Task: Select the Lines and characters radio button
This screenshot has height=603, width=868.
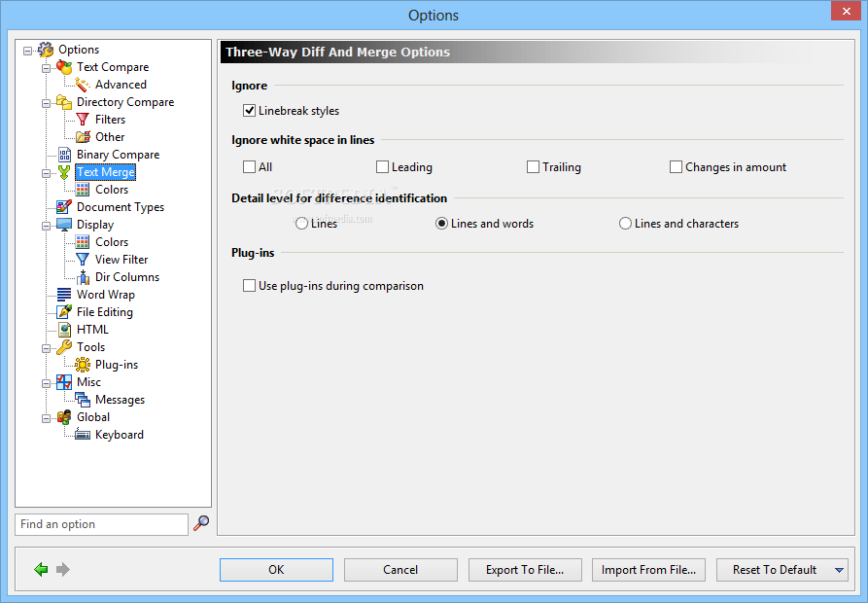Action: [626, 224]
